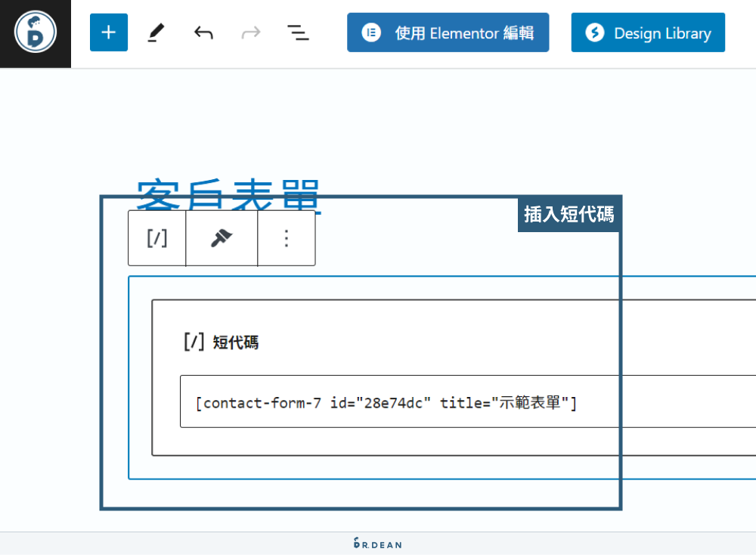Click the DR.DEAN footer link
The image size is (756, 555).
[x=377, y=544]
